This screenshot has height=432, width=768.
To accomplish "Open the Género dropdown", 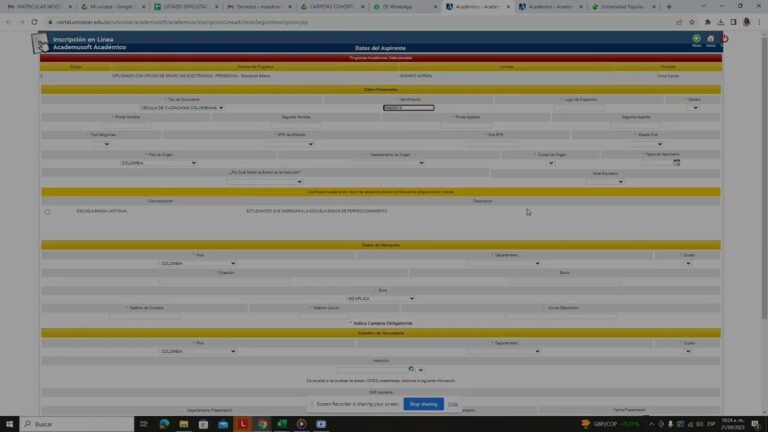I will tap(695, 108).
